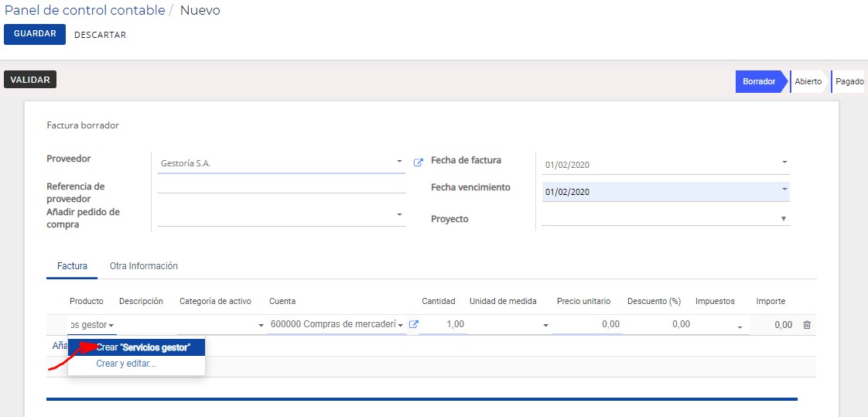Open the Unidad de medida dropdown

pos(546,326)
